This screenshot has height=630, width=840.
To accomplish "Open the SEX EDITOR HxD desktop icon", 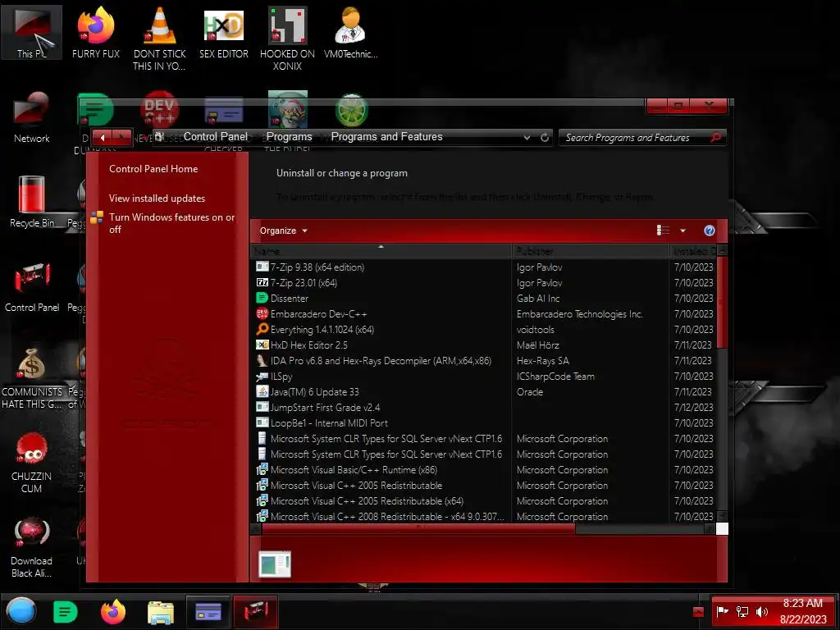I will click(224, 32).
